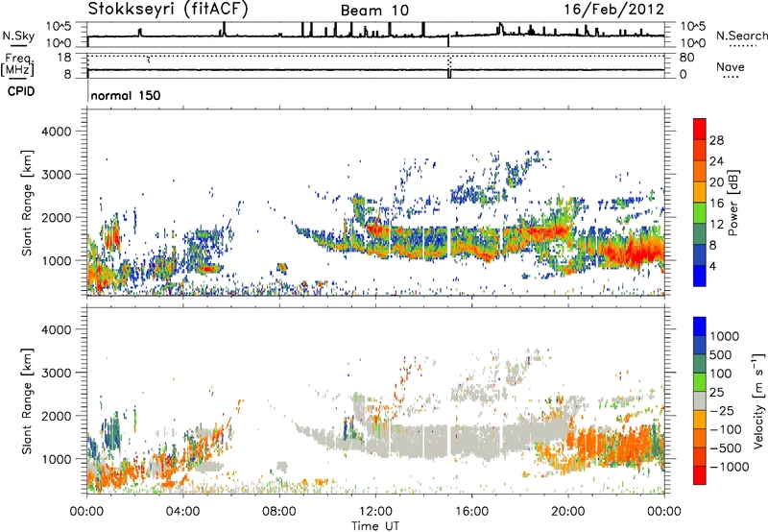768x532 pixels.
Task: Click the N.Sky legend label
Action: [x=18, y=36]
